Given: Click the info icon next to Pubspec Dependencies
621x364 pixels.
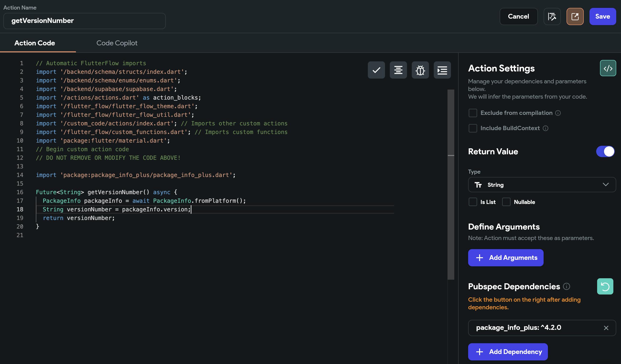Looking at the screenshot, I should point(566,286).
